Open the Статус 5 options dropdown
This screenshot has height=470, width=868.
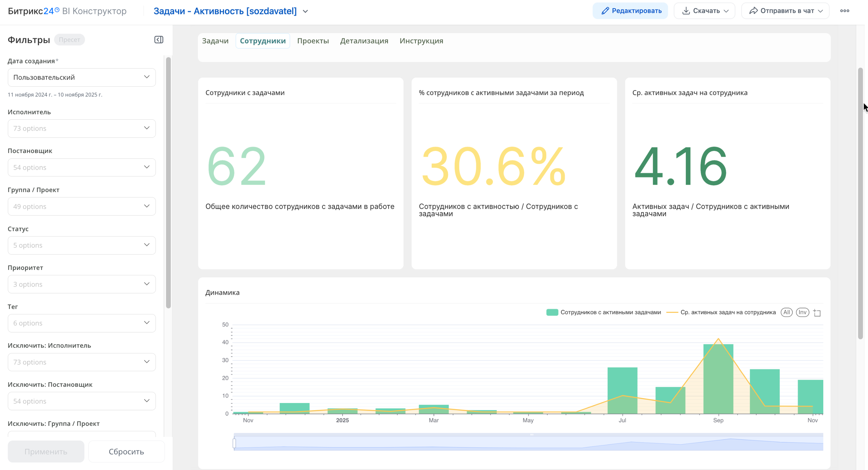[x=81, y=245]
